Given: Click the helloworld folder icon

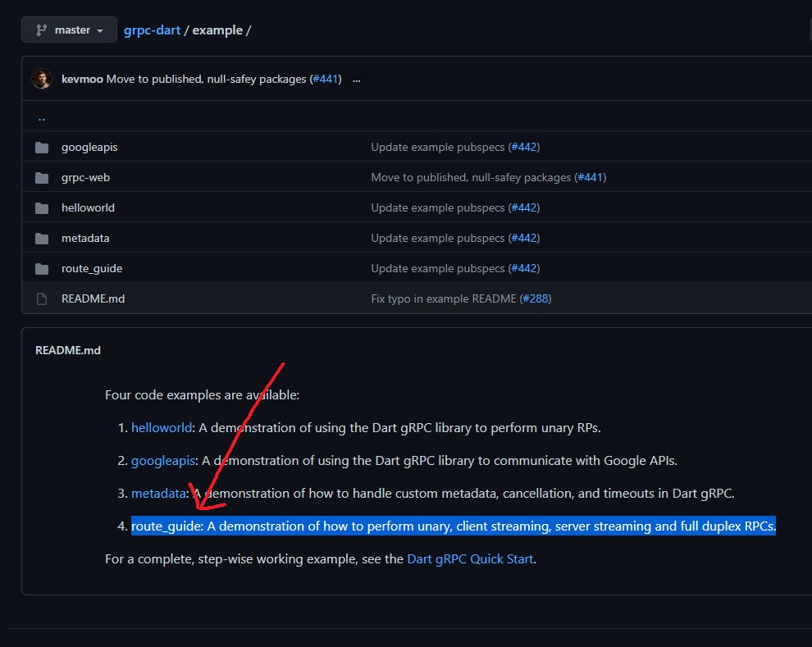Looking at the screenshot, I should tap(42, 208).
